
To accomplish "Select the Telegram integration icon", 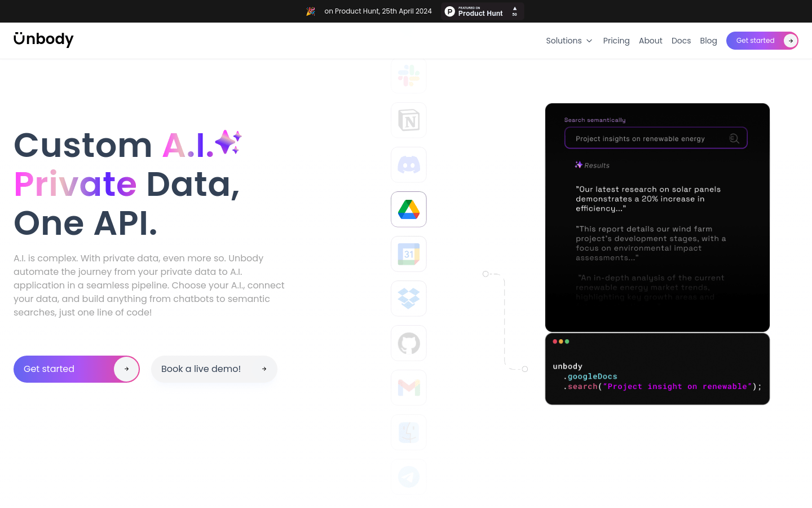I will 409,477.
